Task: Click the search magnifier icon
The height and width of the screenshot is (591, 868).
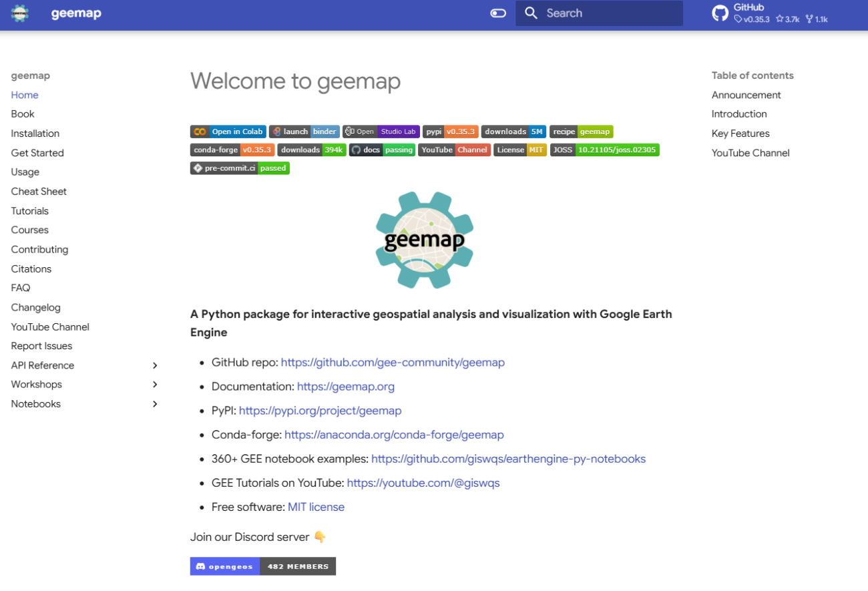Action: pyautogui.click(x=531, y=13)
